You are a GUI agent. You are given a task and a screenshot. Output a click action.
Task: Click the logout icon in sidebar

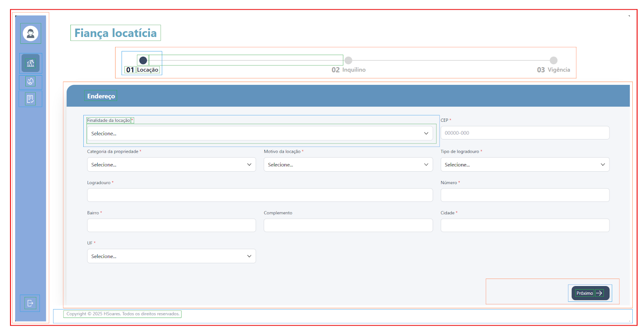coord(30,303)
